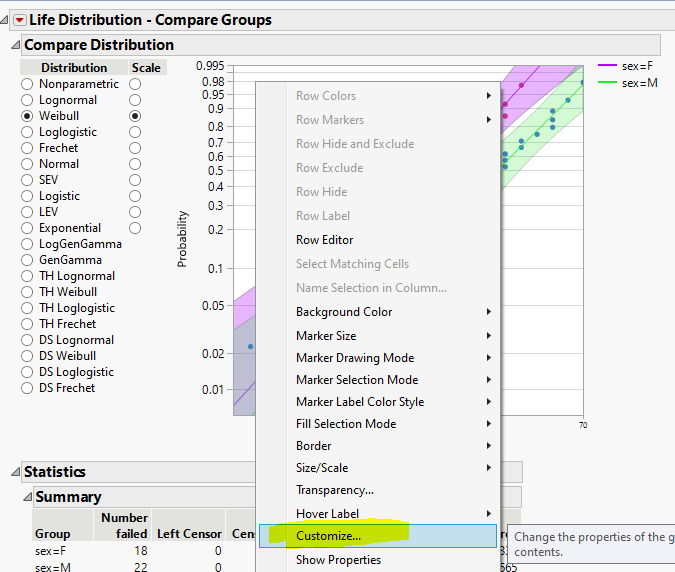This screenshot has width=675, height=572.
Task: Click Customize... in the context menu
Action: coord(329,536)
